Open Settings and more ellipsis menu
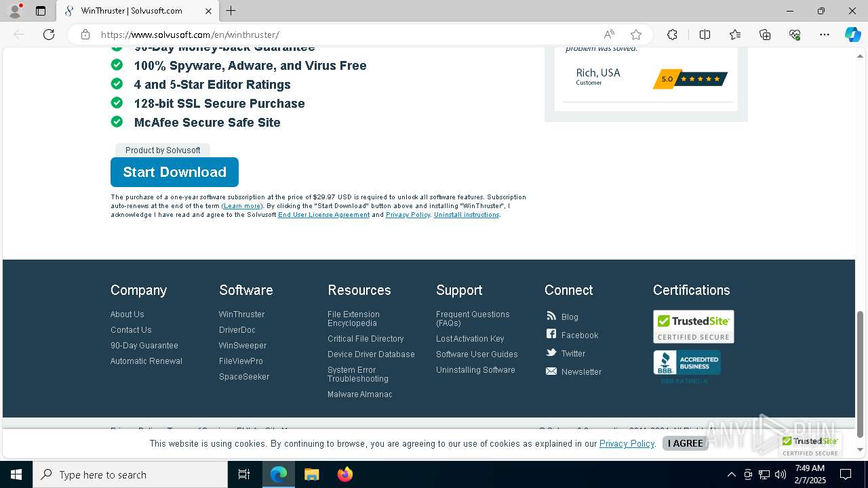 [825, 35]
